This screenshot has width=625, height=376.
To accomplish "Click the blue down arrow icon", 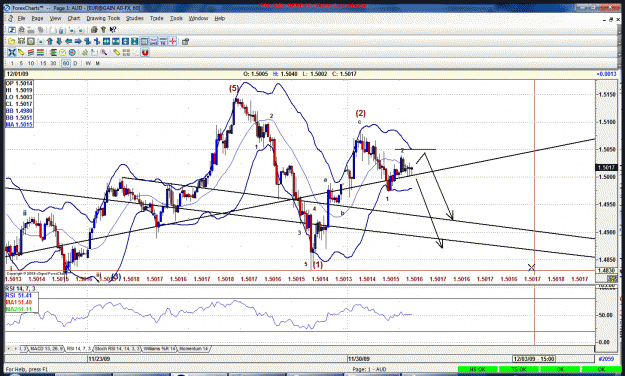I will click(x=59, y=41).
